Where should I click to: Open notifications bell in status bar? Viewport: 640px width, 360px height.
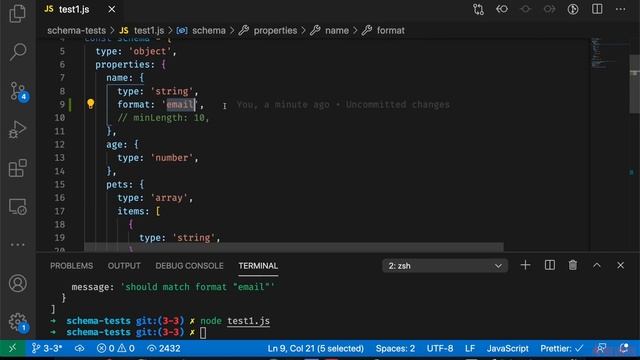pos(624,348)
